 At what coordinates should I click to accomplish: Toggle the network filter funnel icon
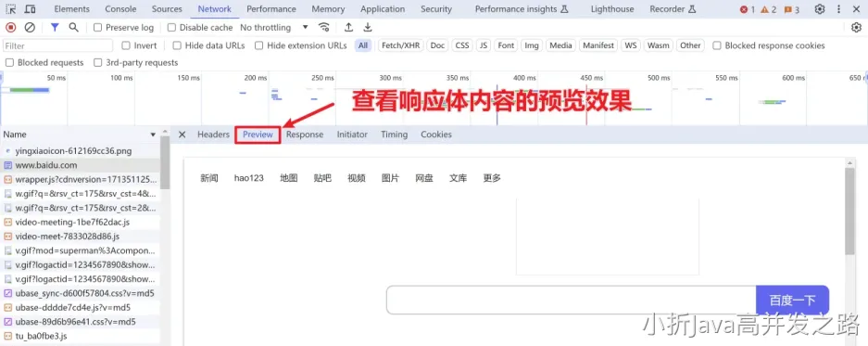55,27
